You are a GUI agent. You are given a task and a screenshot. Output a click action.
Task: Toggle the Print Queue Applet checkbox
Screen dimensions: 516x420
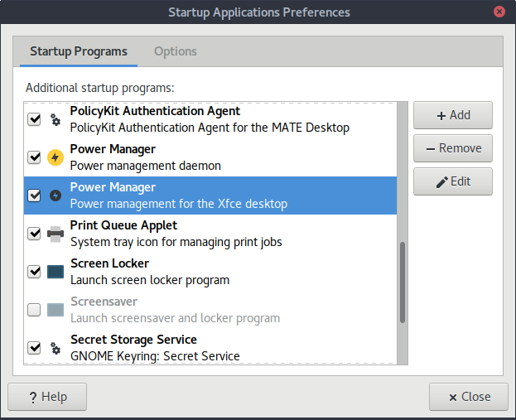click(x=34, y=234)
